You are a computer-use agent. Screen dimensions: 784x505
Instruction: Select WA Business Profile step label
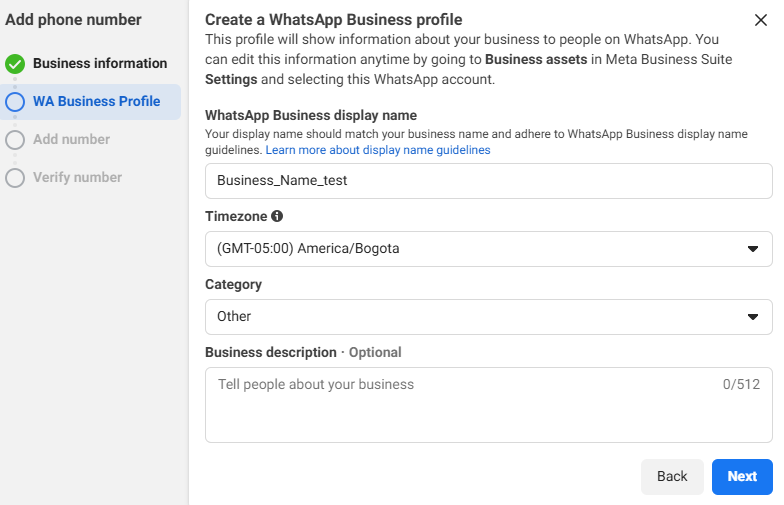(x=96, y=102)
